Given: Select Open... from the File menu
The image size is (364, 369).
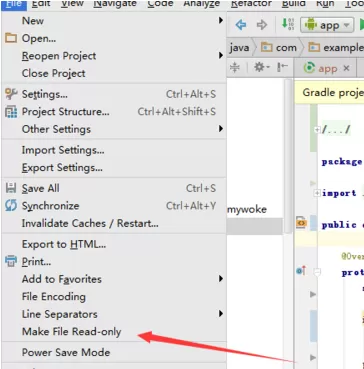Looking at the screenshot, I should point(114,38).
